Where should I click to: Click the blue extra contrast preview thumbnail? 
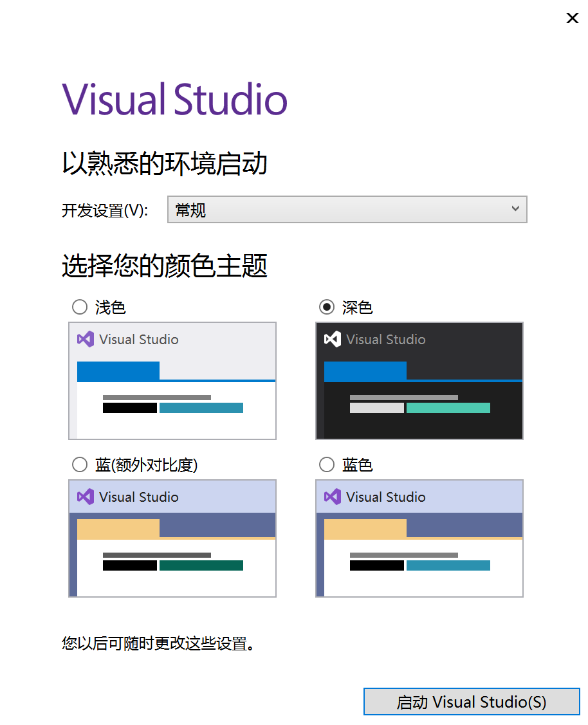[172, 538]
